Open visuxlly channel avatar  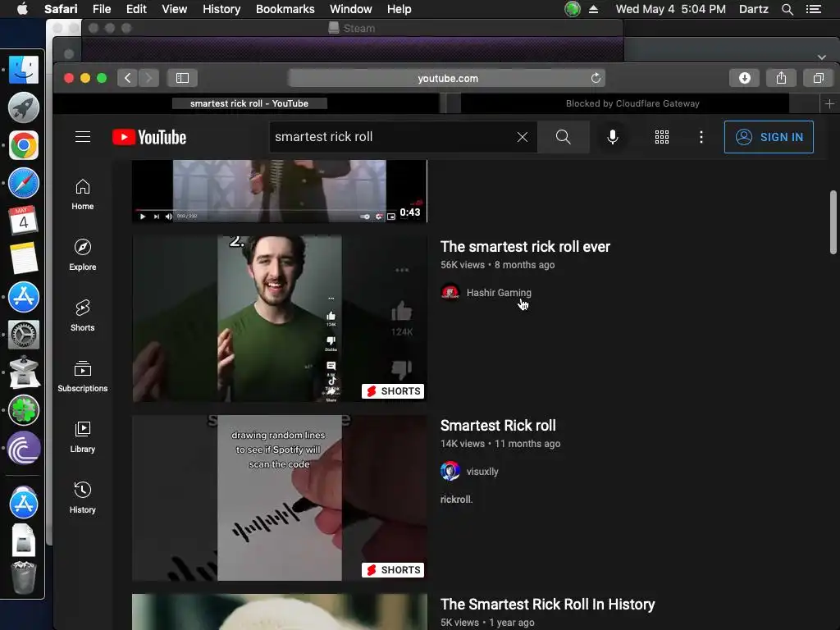coord(450,472)
